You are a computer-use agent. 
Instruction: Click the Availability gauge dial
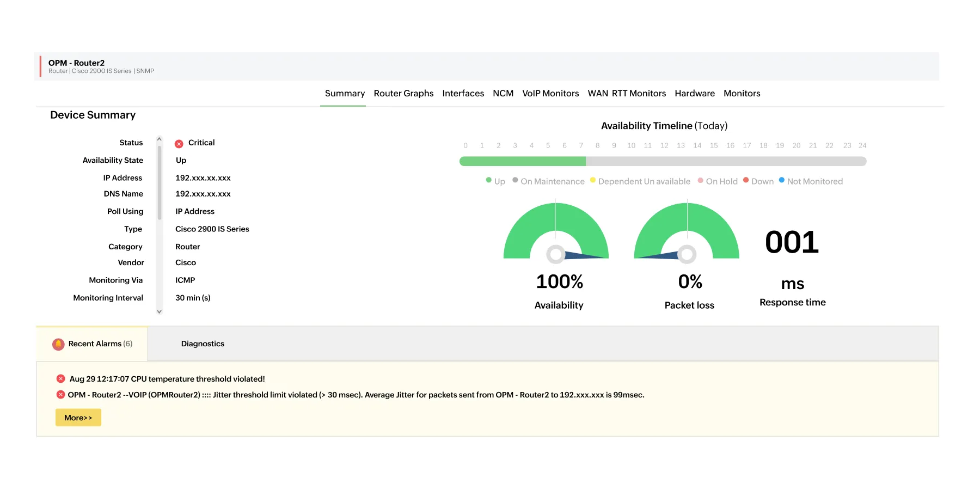(x=556, y=231)
